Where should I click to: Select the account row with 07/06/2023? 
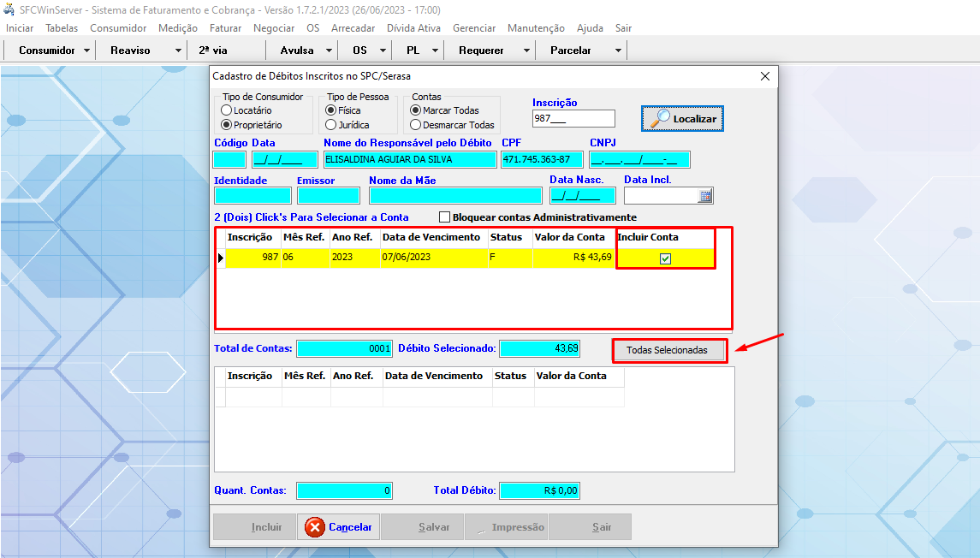(x=407, y=258)
